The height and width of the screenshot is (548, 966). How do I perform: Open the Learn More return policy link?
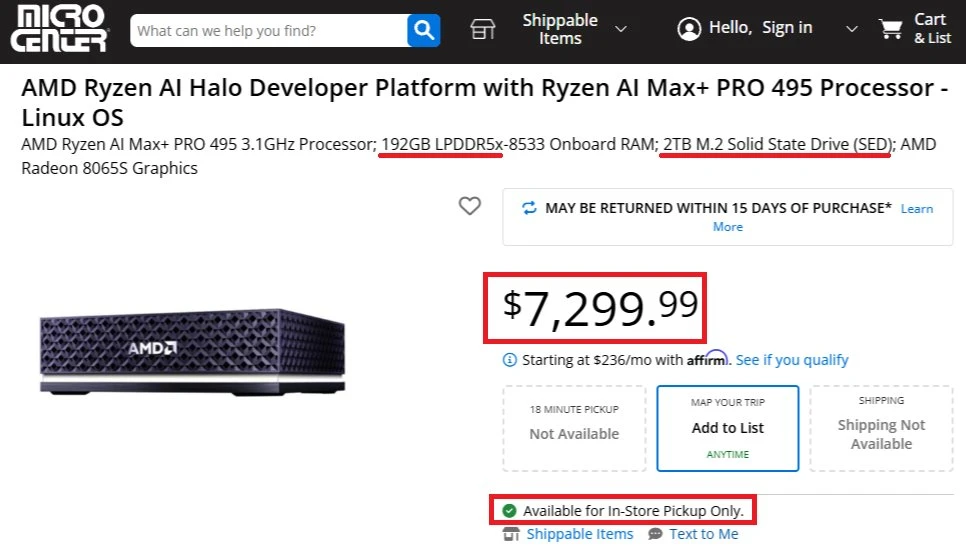pyautogui.click(x=917, y=209)
